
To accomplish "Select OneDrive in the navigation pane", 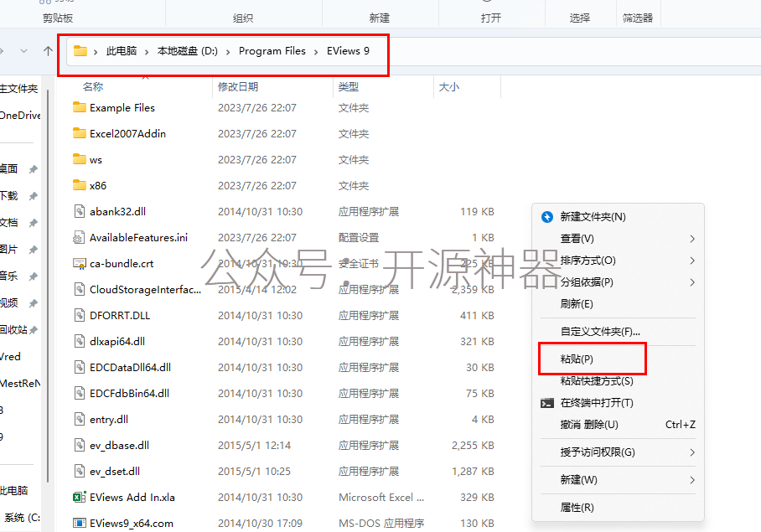I will click(x=20, y=116).
